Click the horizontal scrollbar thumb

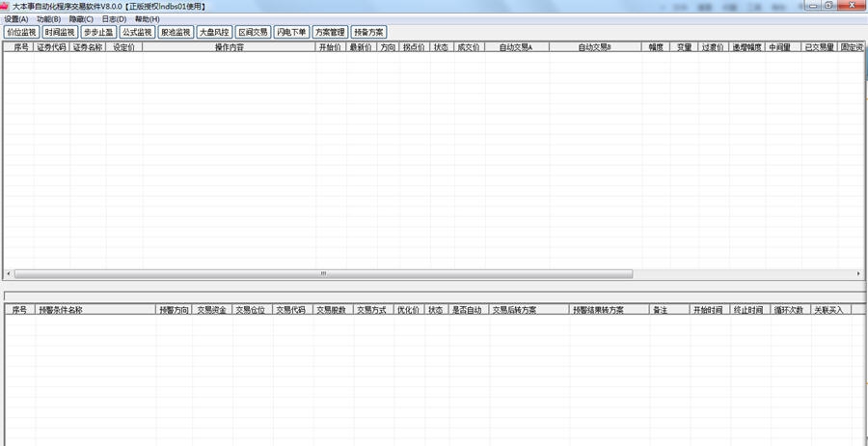click(x=323, y=274)
